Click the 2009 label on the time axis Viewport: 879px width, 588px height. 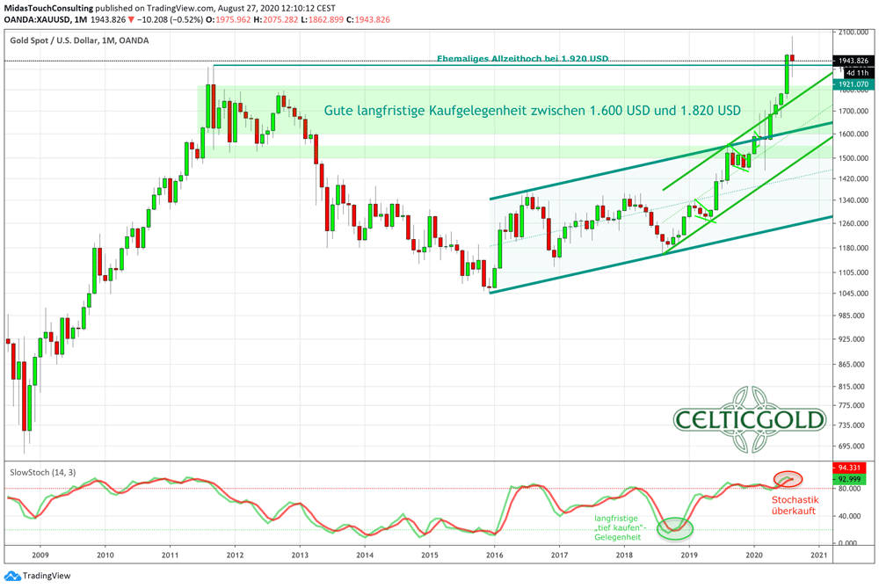40,555
